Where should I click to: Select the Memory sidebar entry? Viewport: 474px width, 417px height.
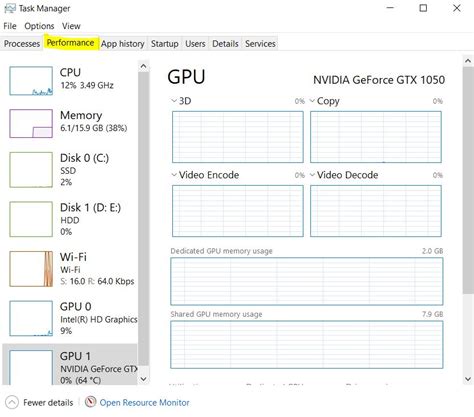70,123
